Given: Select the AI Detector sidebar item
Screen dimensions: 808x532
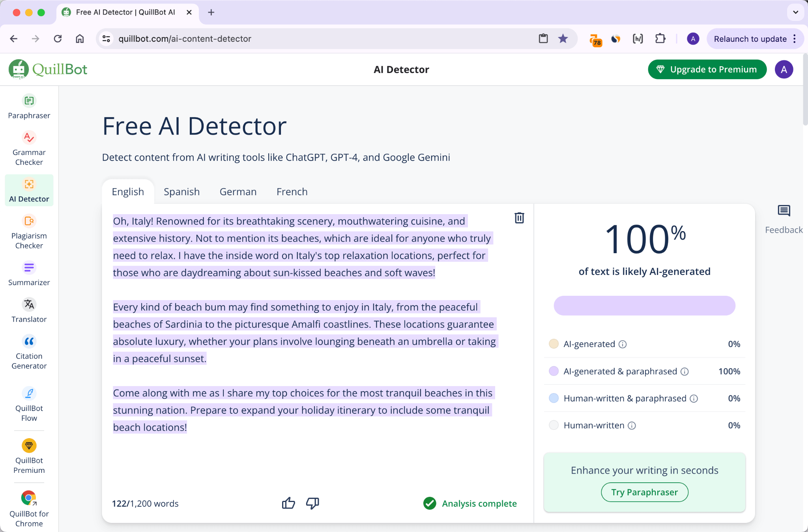Looking at the screenshot, I should click(29, 190).
